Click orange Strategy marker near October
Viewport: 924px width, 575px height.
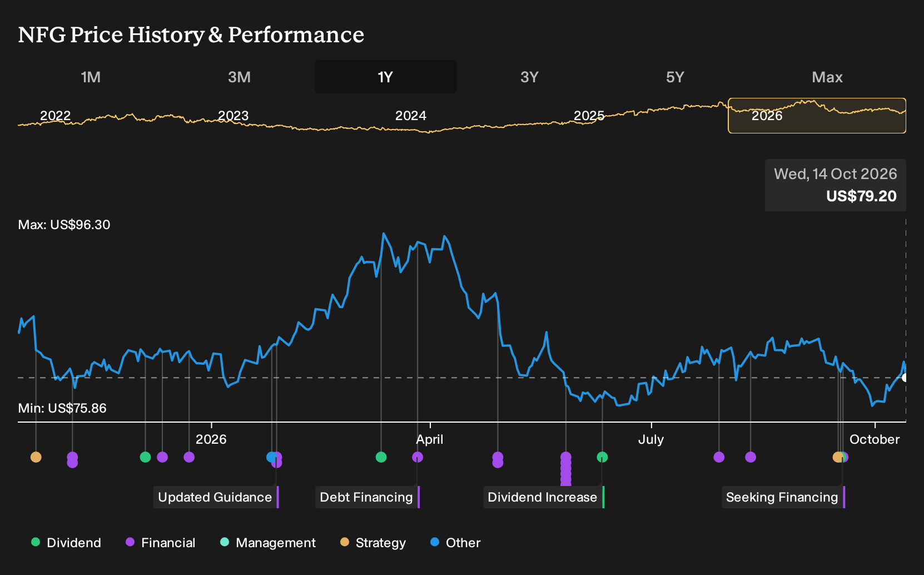coord(838,457)
